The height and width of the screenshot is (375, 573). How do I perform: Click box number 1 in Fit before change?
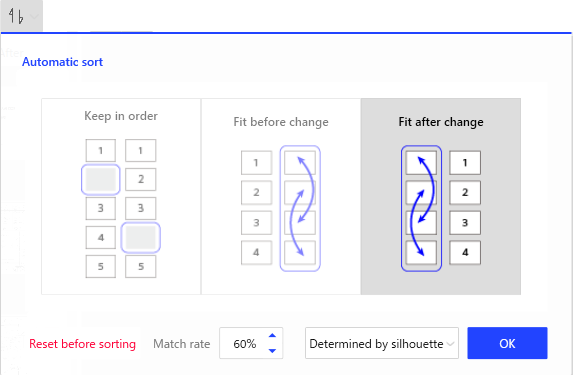click(256, 163)
